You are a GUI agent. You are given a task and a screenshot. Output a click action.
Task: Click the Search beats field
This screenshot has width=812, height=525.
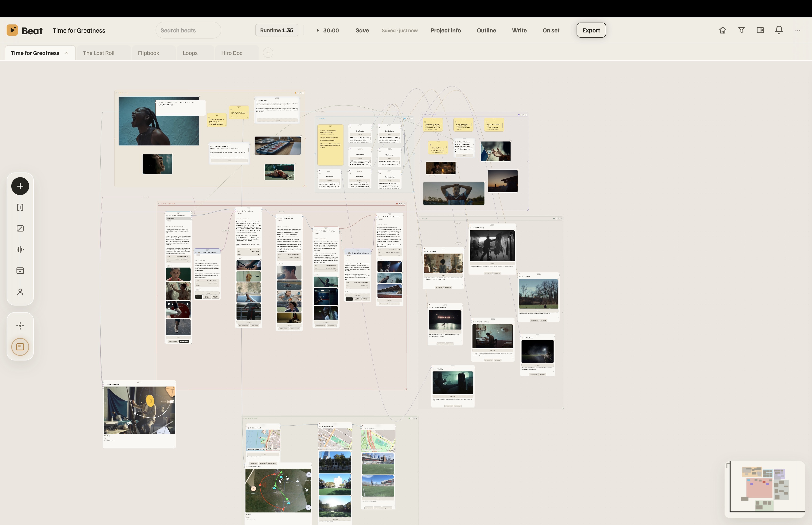188,30
